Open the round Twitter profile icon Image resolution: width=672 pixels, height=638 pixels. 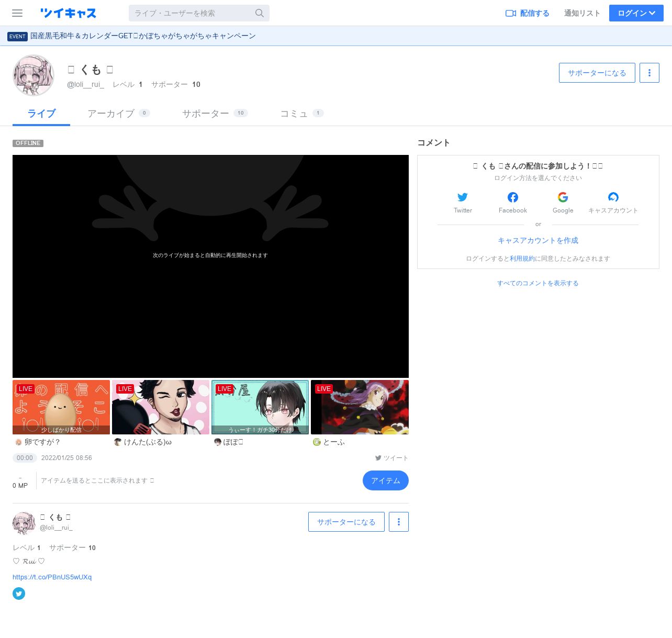(x=19, y=594)
